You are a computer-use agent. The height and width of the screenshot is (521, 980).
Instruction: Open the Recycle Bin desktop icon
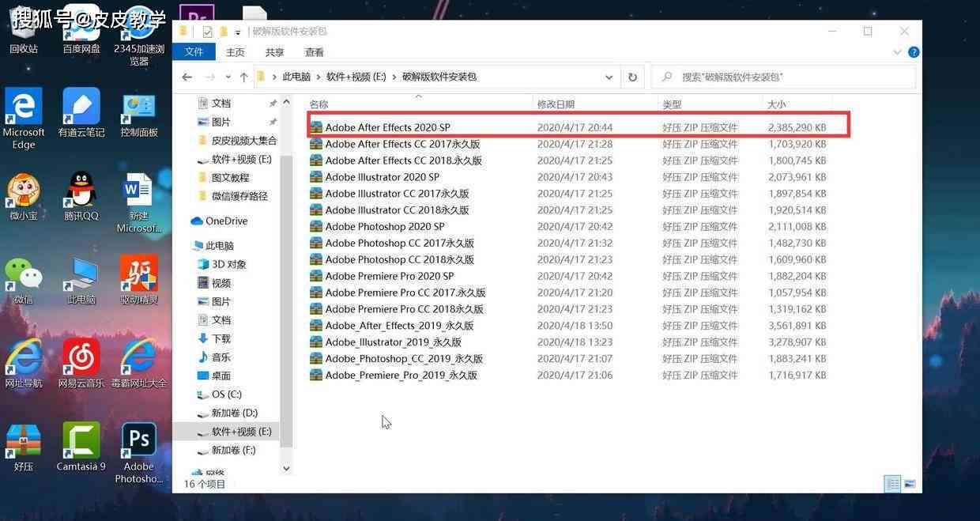(24, 32)
